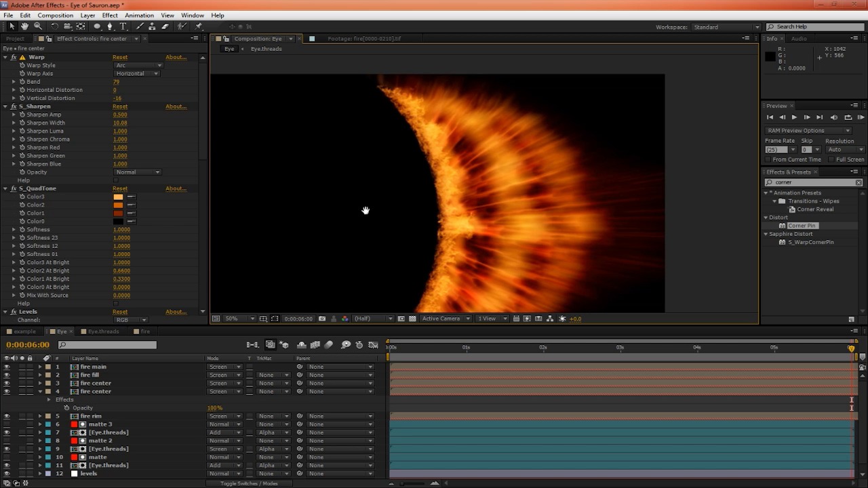Open the Warp Axis Horizontal dropdown
This screenshot has height=488, width=868.
tap(136, 73)
